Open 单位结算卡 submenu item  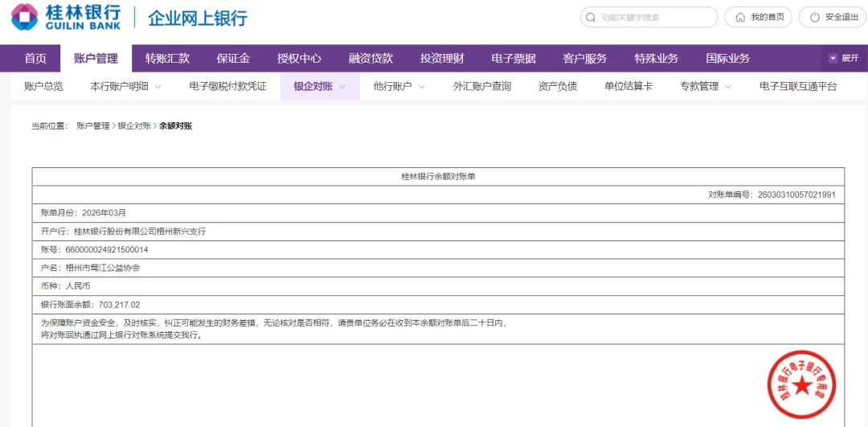(628, 86)
